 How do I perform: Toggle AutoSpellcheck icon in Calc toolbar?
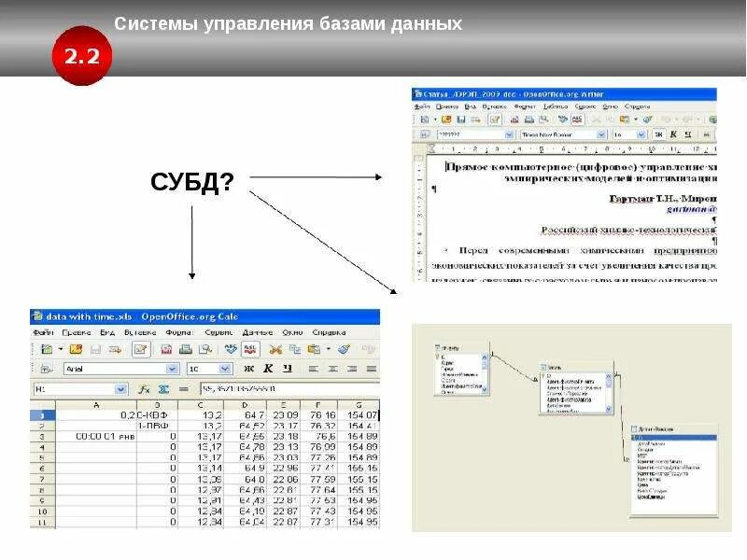coord(250,349)
